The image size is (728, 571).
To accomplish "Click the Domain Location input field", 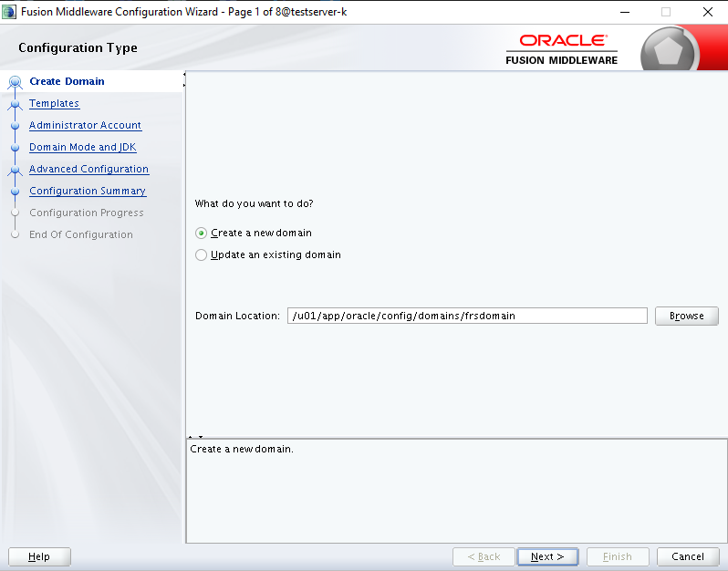I will [467, 316].
